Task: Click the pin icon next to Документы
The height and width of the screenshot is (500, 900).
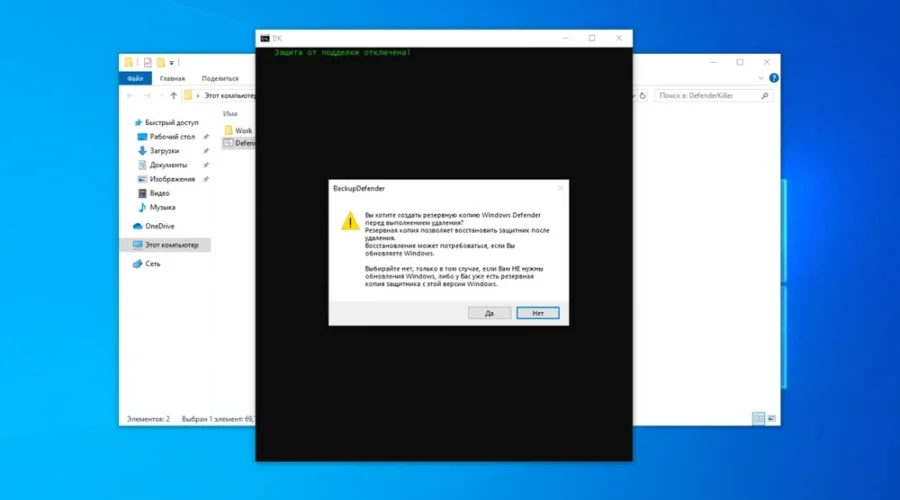Action: [206, 165]
